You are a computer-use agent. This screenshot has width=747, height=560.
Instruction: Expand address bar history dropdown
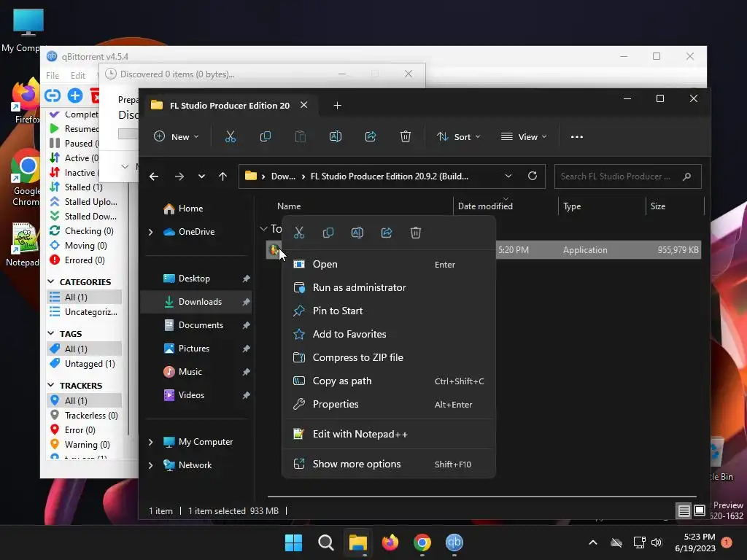click(x=508, y=176)
